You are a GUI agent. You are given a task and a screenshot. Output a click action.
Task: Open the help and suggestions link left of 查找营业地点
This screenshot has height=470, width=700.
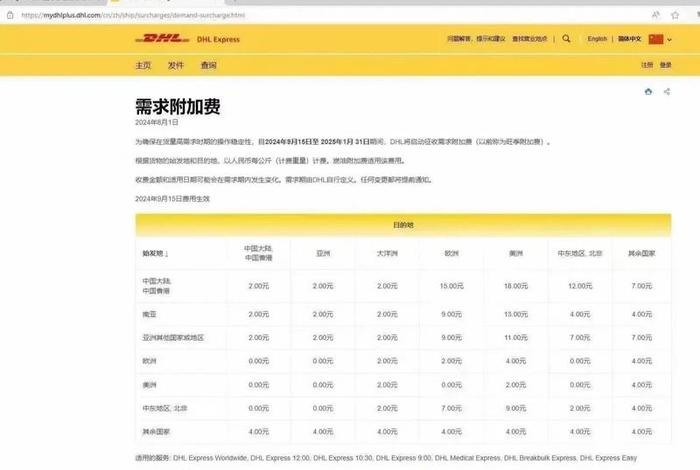pos(476,39)
